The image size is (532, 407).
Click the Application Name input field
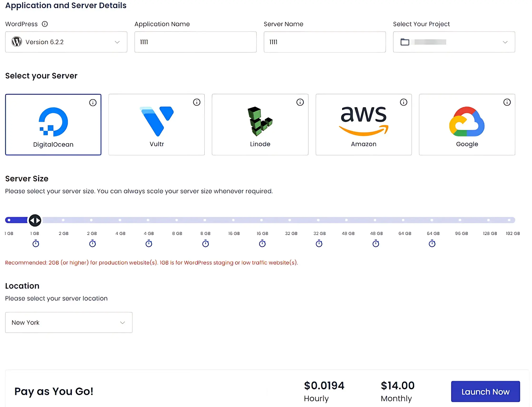point(195,42)
